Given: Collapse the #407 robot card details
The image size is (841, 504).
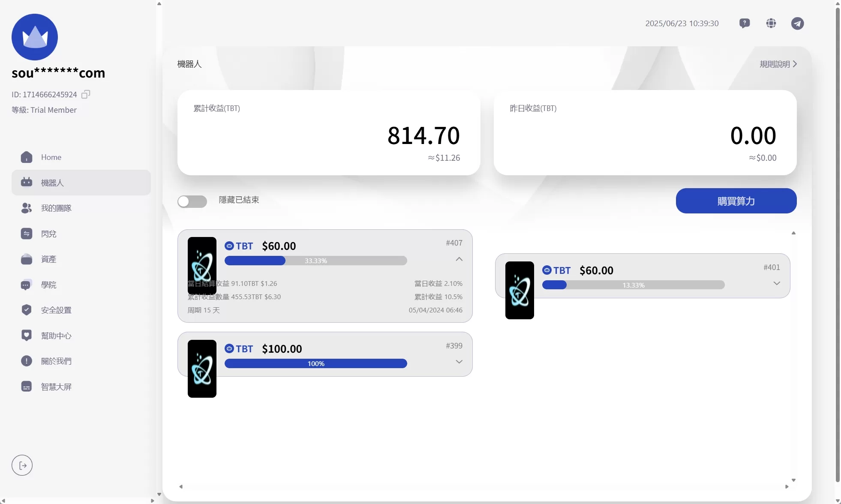Looking at the screenshot, I should pyautogui.click(x=459, y=259).
